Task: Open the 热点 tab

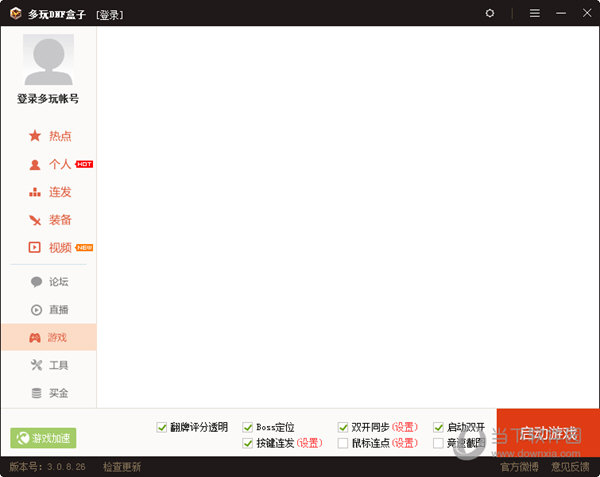Action: pos(60,136)
